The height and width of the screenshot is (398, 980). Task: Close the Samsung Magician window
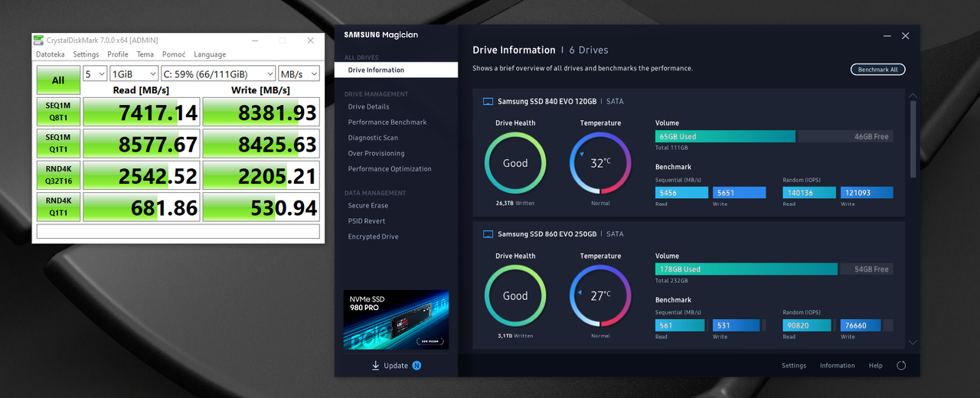point(906,36)
